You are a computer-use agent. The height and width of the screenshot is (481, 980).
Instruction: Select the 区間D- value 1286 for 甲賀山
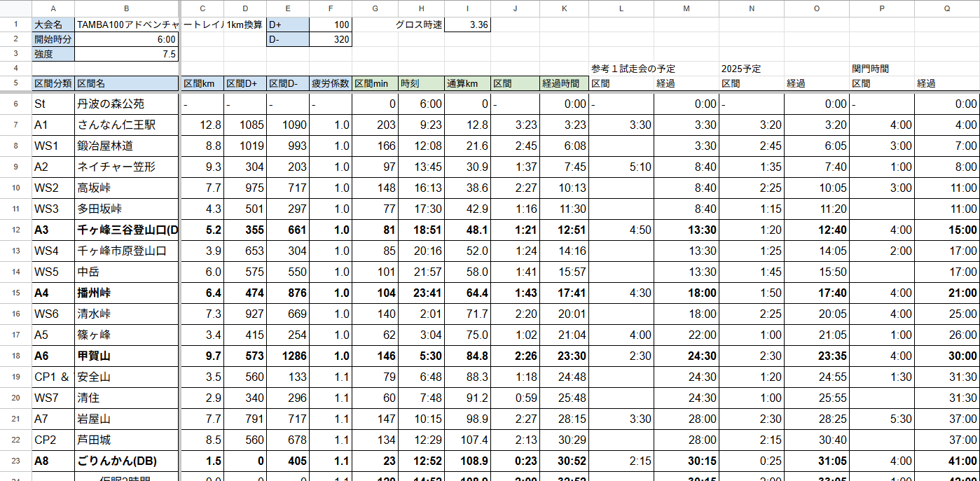[x=287, y=356]
